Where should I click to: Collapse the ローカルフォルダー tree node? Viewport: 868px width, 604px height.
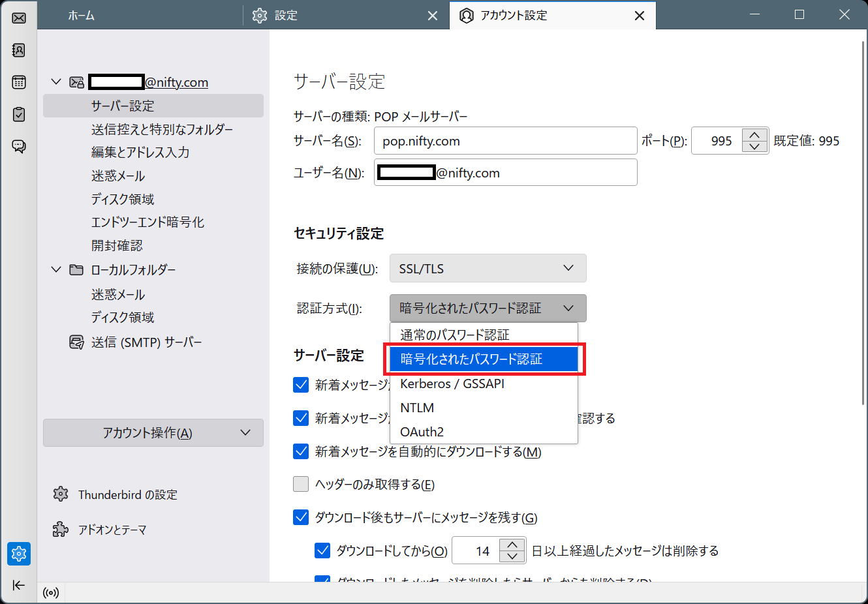(56, 269)
